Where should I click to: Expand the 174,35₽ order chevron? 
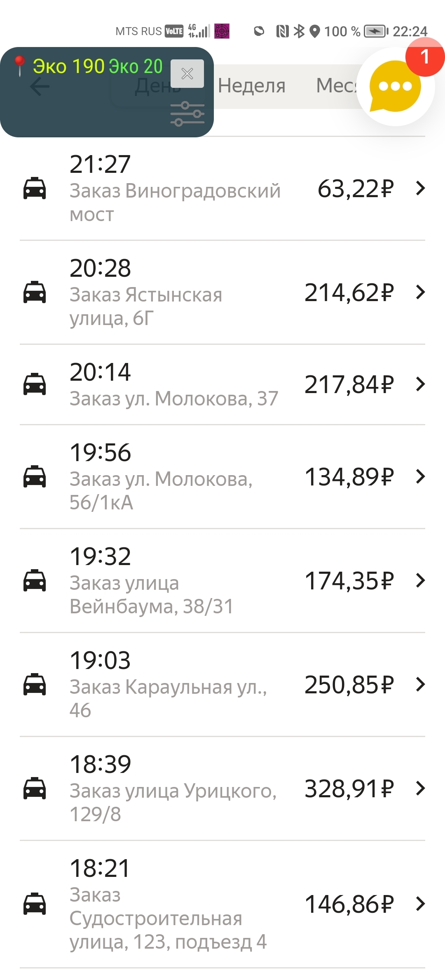pyautogui.click(x=420, y=580)
